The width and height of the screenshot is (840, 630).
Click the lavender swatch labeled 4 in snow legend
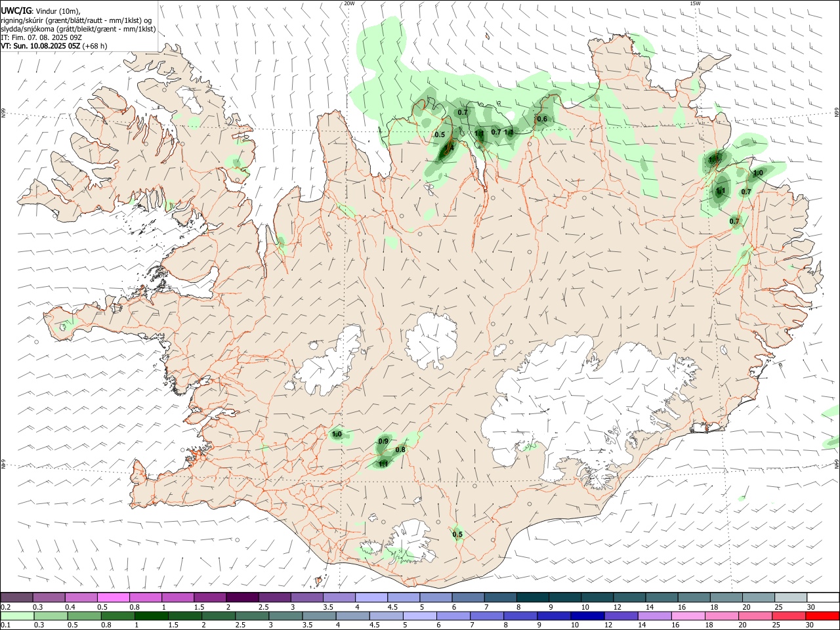point(371,597)
